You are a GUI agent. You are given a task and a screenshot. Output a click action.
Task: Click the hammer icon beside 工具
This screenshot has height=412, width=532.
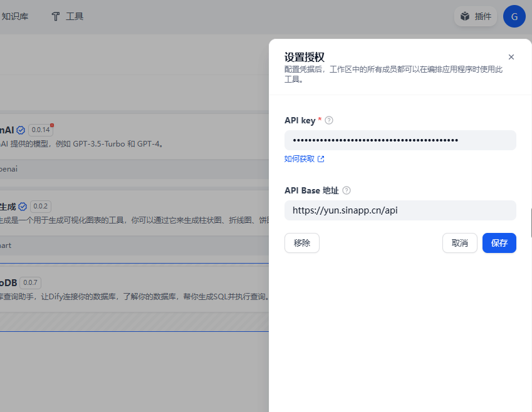(56, 16)
